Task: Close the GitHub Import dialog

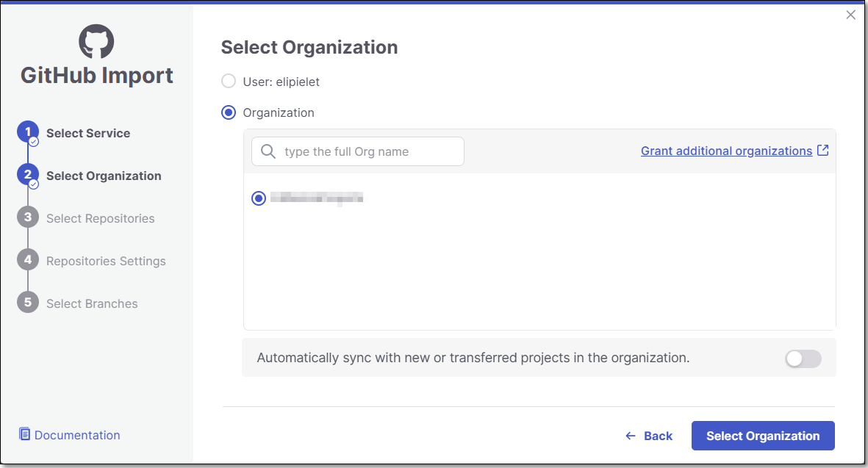Action: coord(851,15)
